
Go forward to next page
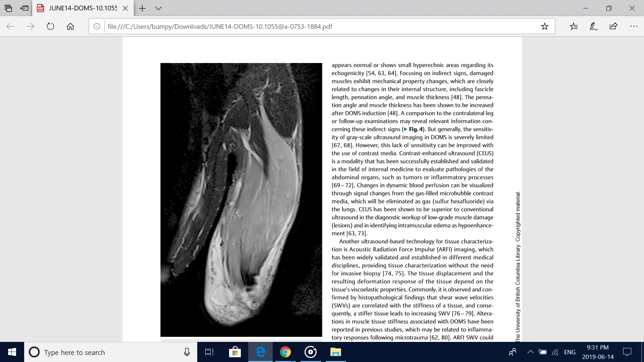tap(30, 26)
